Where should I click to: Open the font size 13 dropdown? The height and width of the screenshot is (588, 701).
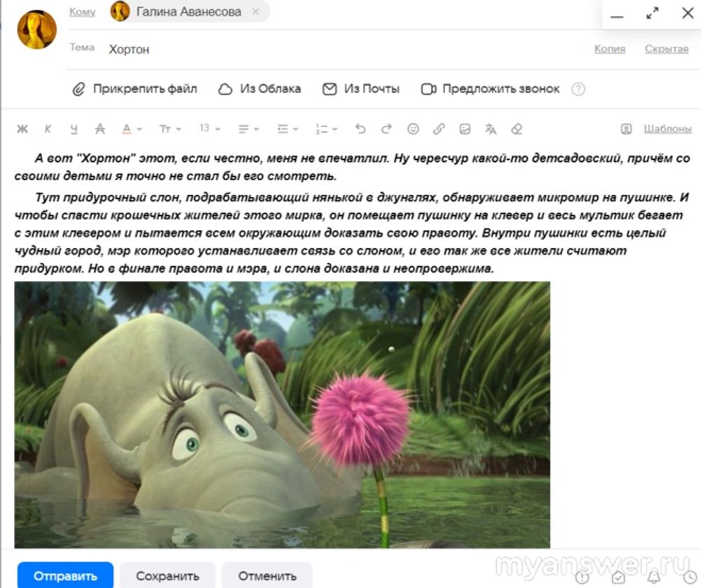coord(209,129)
